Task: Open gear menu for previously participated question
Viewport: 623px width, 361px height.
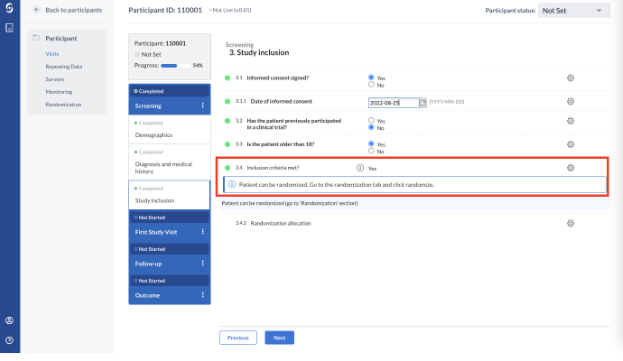Action: [570, 121]
